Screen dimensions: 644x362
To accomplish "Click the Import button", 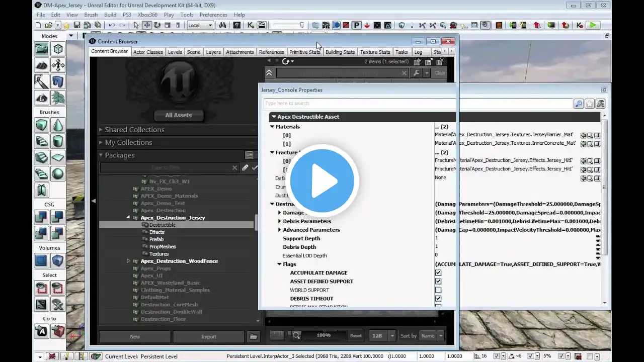I will pyautogui.click(x=208, y=336).
